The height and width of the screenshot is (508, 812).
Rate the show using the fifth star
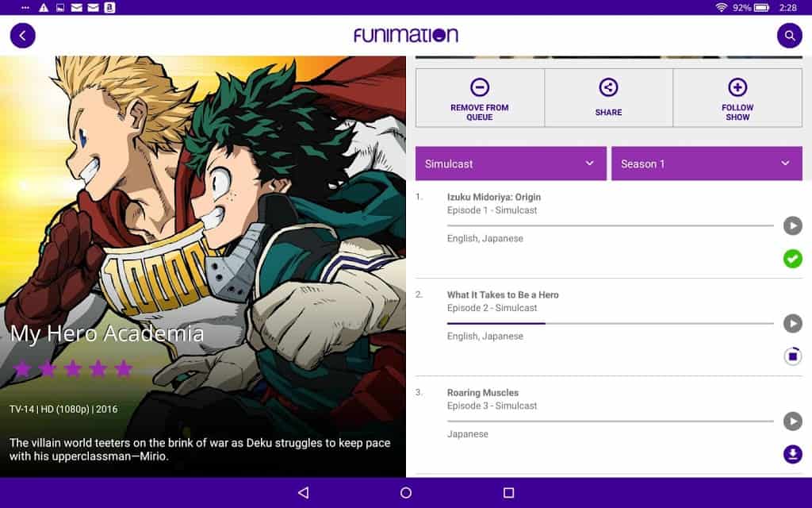pos(124,368)
